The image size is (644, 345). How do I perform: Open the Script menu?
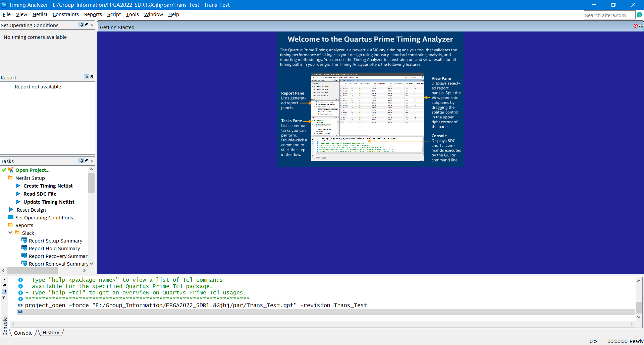(114, 14)
